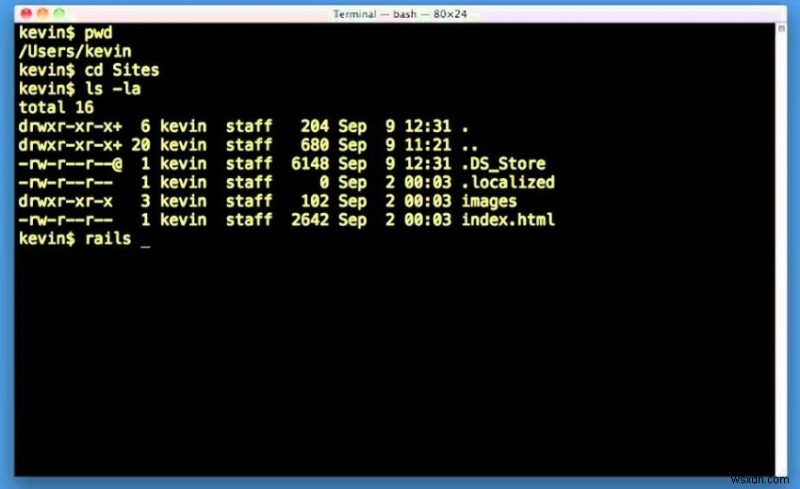Click the '.localized' file name

coord(508,182)
